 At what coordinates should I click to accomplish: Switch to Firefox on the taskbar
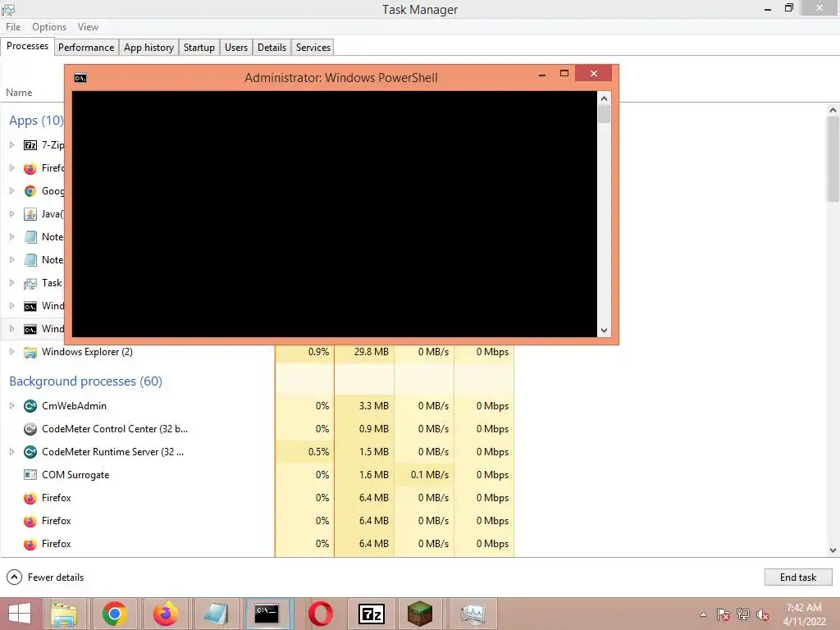click(166, 614)
